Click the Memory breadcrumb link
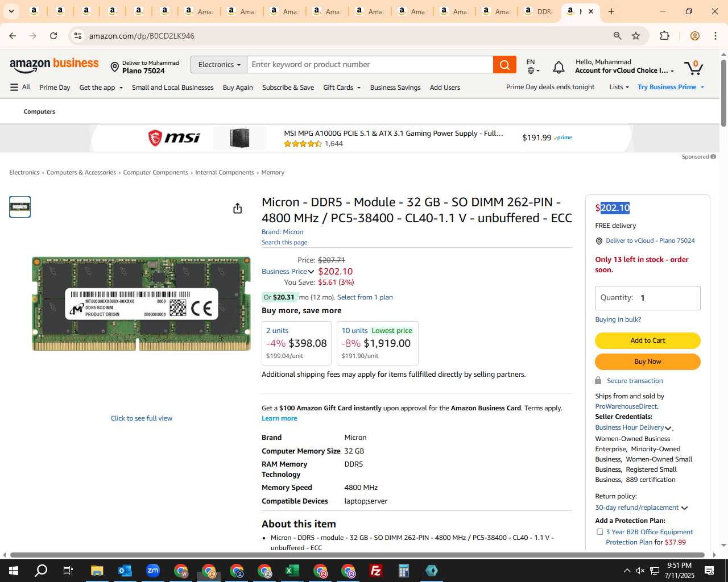This screenshot has width=728, height=582. pos(272,172)
